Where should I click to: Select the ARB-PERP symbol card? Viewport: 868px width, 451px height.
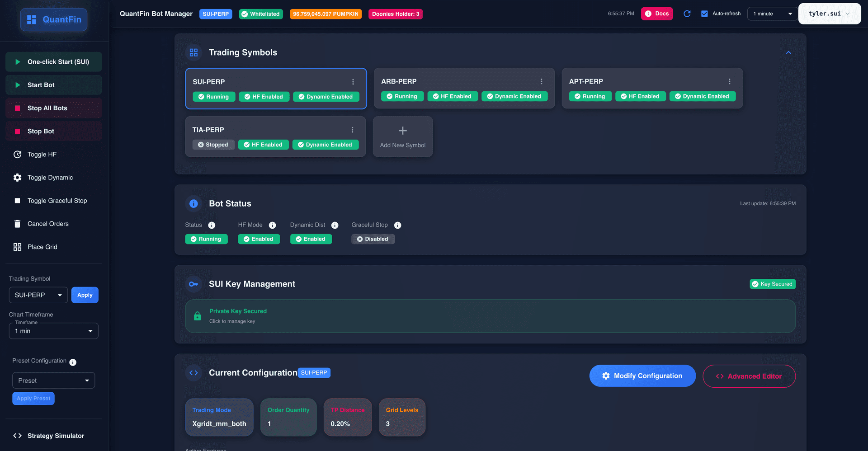464,88
